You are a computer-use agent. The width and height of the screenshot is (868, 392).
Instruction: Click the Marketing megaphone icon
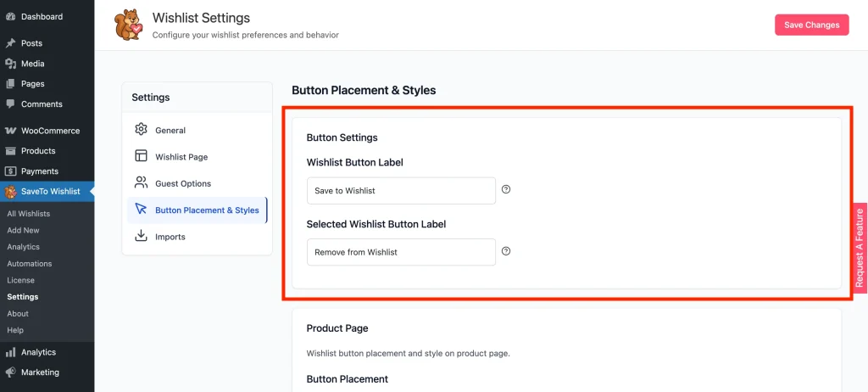click(x=10, y=372)
